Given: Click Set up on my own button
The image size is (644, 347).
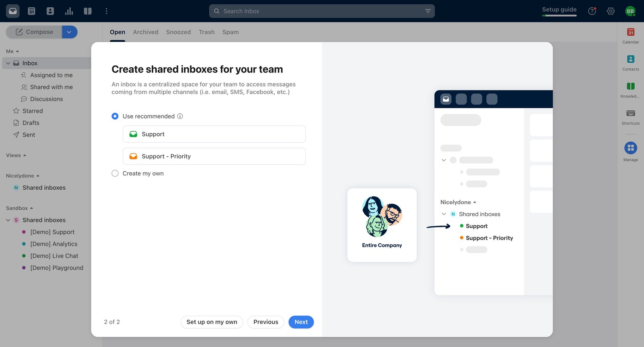Looking at the screenshot, I should (212, 322).
